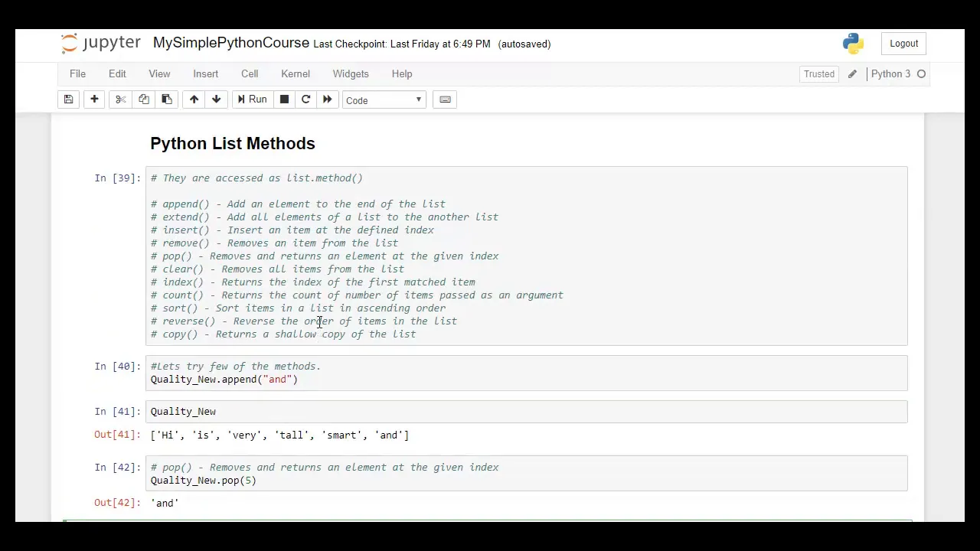Screen dimensions: 980x551
Task: Open the Insert menu
Action: (205, 74)
